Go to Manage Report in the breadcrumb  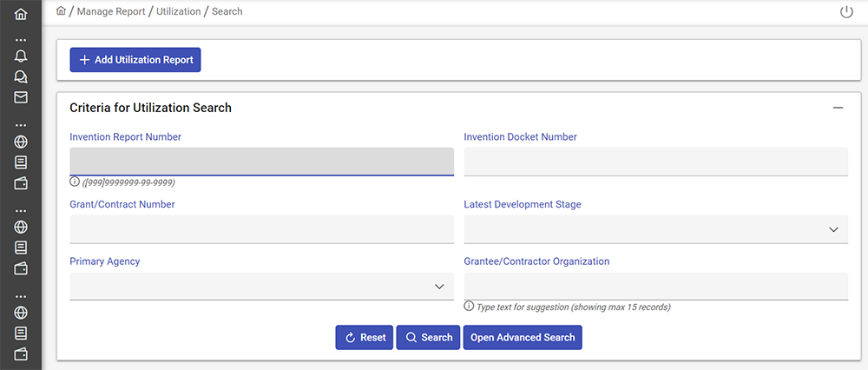[x=111, y=11]
